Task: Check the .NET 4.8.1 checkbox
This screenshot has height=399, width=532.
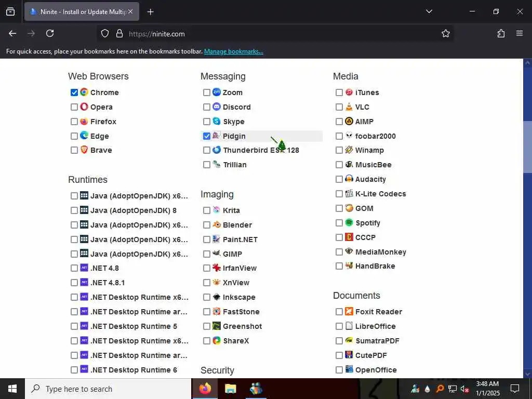Action: pyautogui.click(x=74, y=283)
